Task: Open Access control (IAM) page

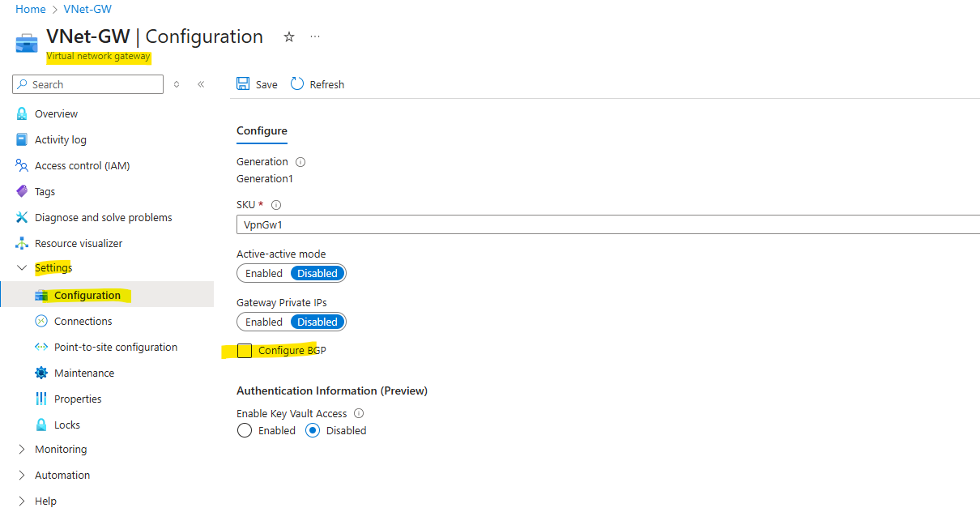Action: [x=83, y=165]
